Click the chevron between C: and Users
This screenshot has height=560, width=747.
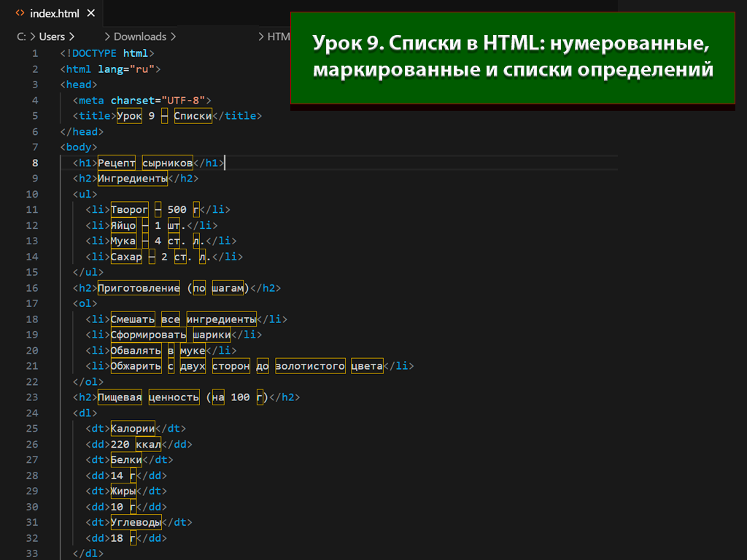tap(32, 36)
